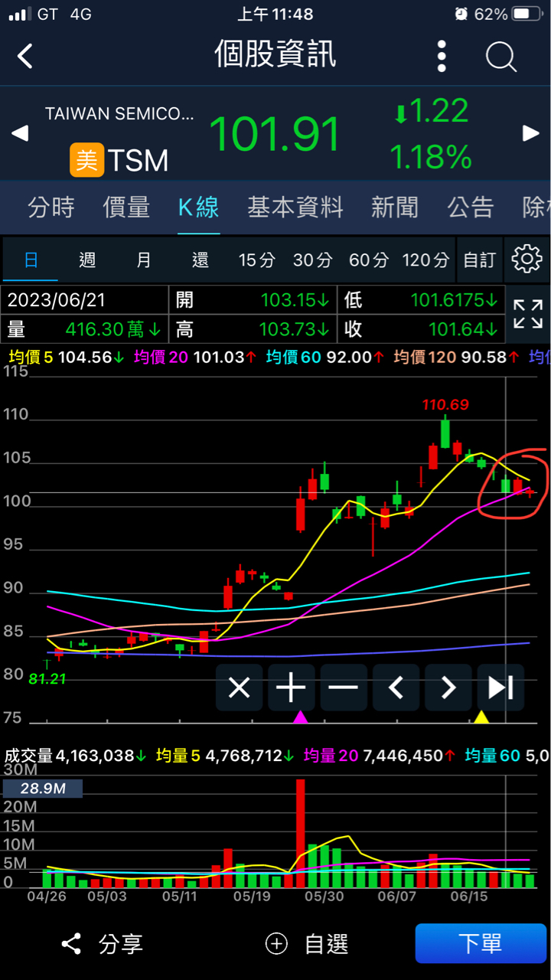Tap the share icon at bottom
Screen dimensions: 551x980
pyautogui.click(x=71, y=943)
